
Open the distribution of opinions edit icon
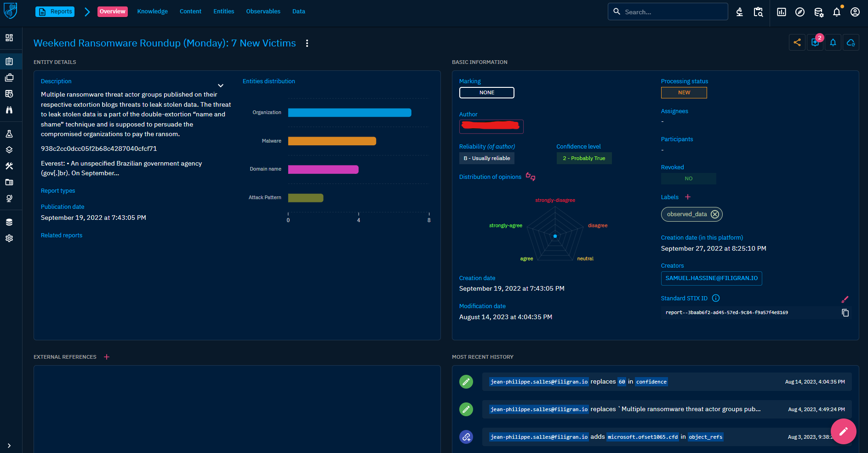point(531,177)
